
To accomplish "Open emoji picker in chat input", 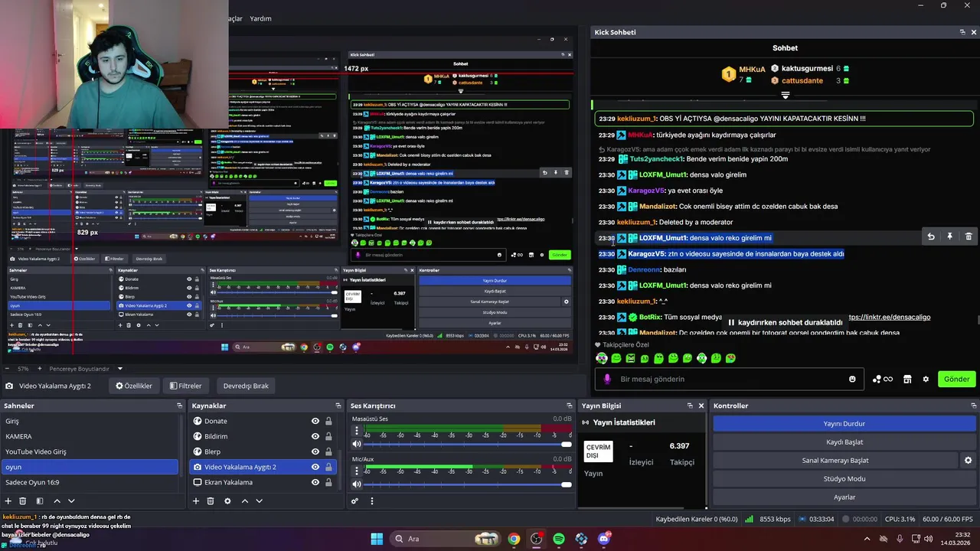I will point(852,379).
